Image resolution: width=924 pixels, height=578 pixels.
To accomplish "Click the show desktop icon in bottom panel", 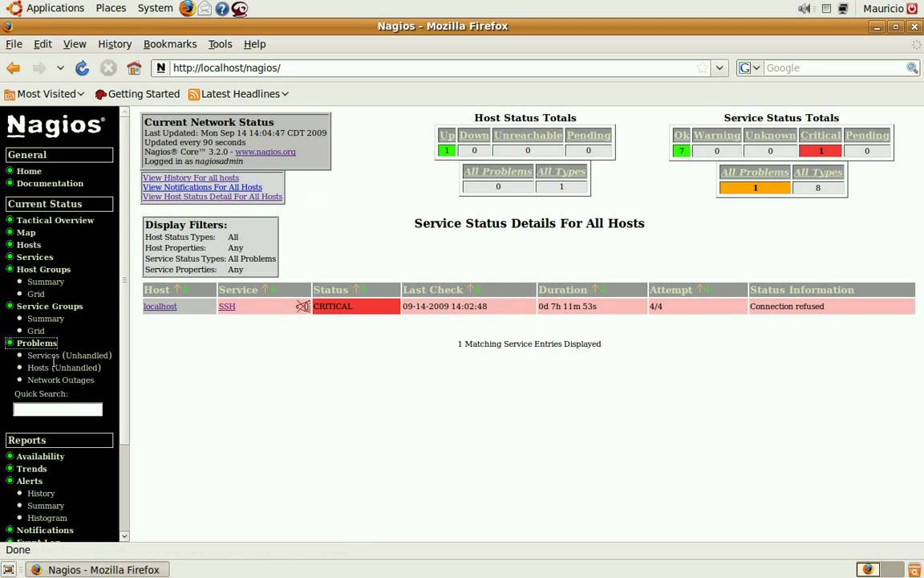I will click(8, 570).
